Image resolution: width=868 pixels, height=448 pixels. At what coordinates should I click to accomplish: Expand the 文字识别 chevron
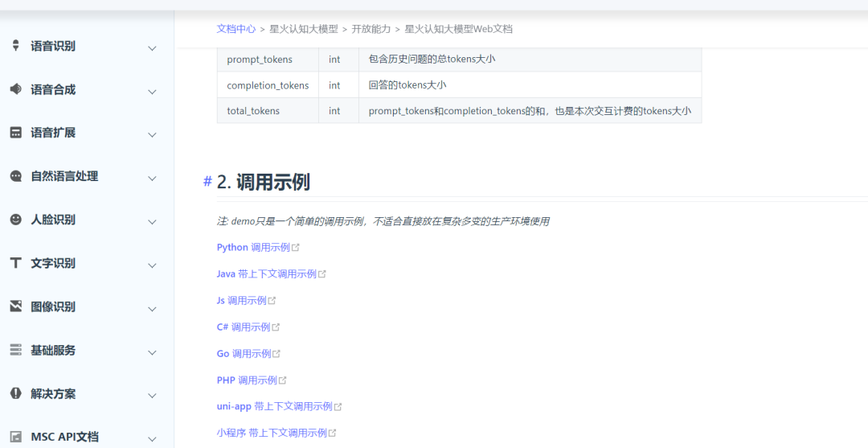[x=152, y=265]
